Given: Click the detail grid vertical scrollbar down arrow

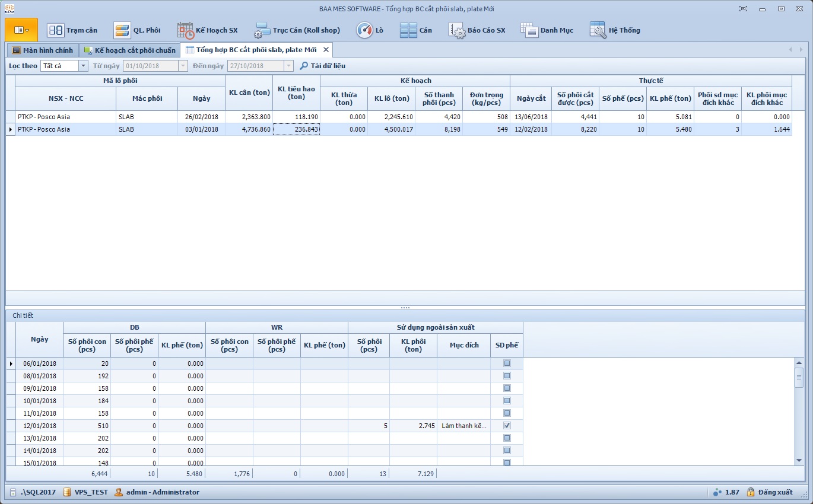Looking at the screenshot, I should pos(799,460).
